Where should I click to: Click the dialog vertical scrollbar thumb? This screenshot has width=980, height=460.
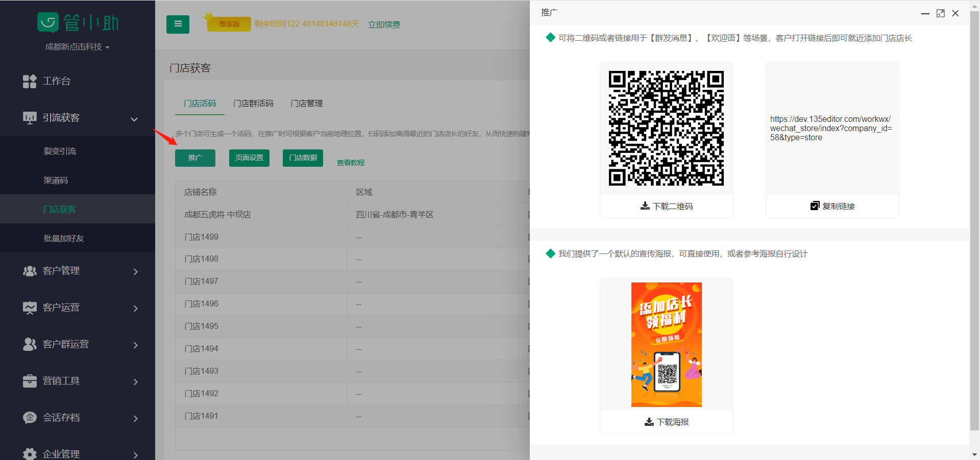click(x=974, y=220)
